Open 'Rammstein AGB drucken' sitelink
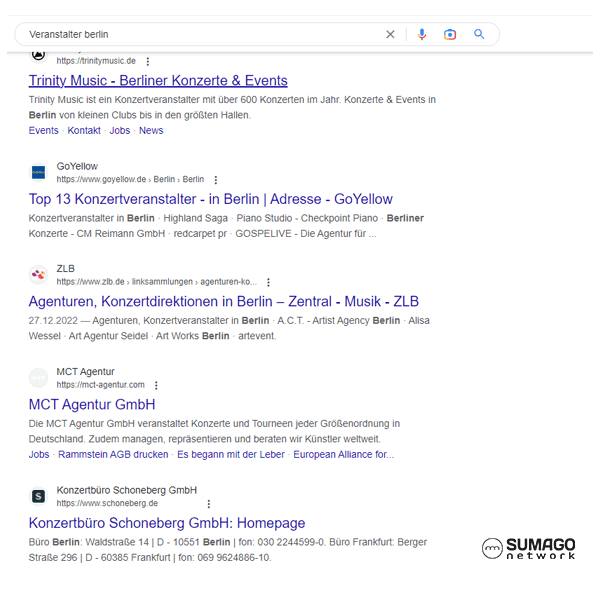Image resolution: width=600 pixels, height=600 pixels. 113,454
